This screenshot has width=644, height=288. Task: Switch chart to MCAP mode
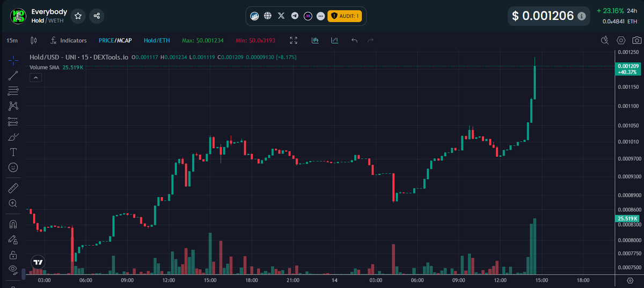[124, 40]
